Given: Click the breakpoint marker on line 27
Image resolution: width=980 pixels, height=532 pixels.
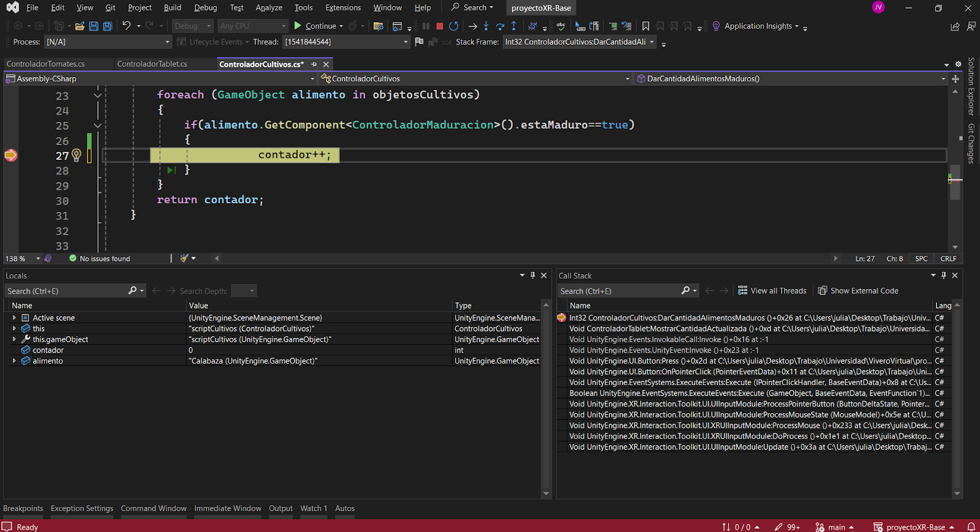Looking at the screenshot, I should point(10,155).
